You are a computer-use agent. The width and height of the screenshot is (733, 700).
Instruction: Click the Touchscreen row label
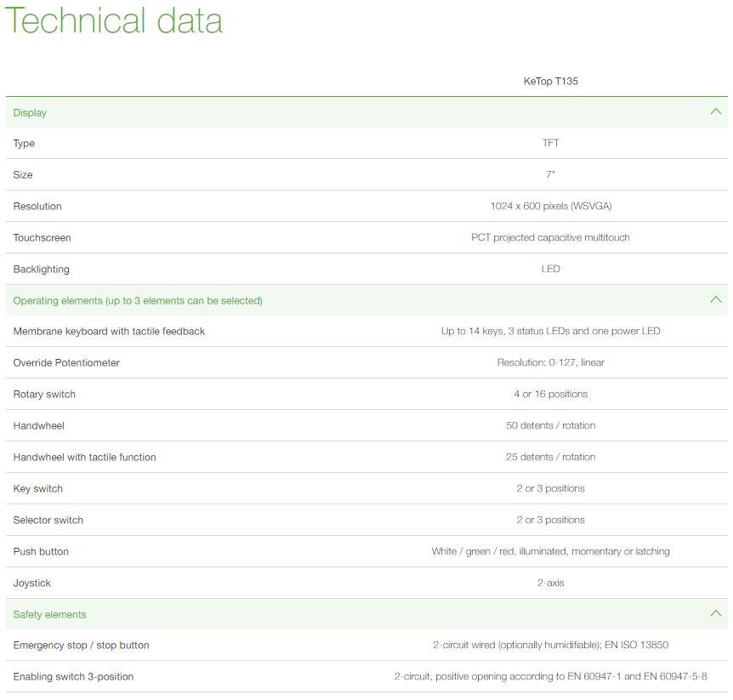coord(42,238)
